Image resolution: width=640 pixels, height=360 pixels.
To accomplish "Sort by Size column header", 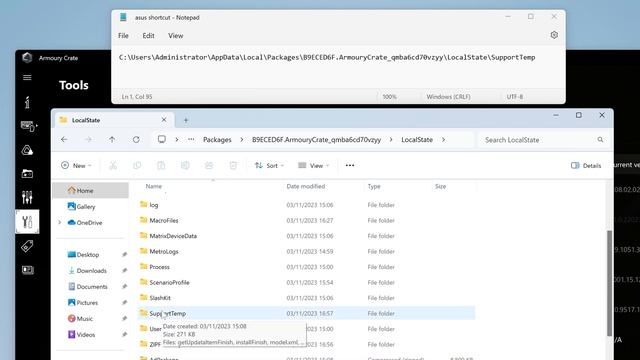I will (x=440, y=186).
